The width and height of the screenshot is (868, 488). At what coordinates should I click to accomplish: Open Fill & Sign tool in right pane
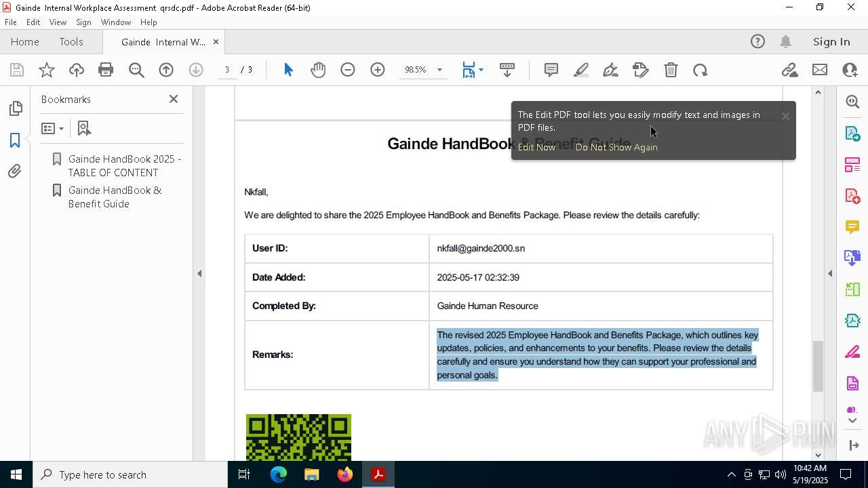852,352
